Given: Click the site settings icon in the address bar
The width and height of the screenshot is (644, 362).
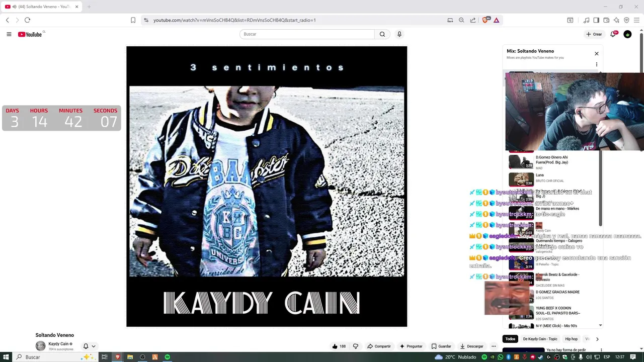Looking at the screenshot, I should click(x=146, y=20).
